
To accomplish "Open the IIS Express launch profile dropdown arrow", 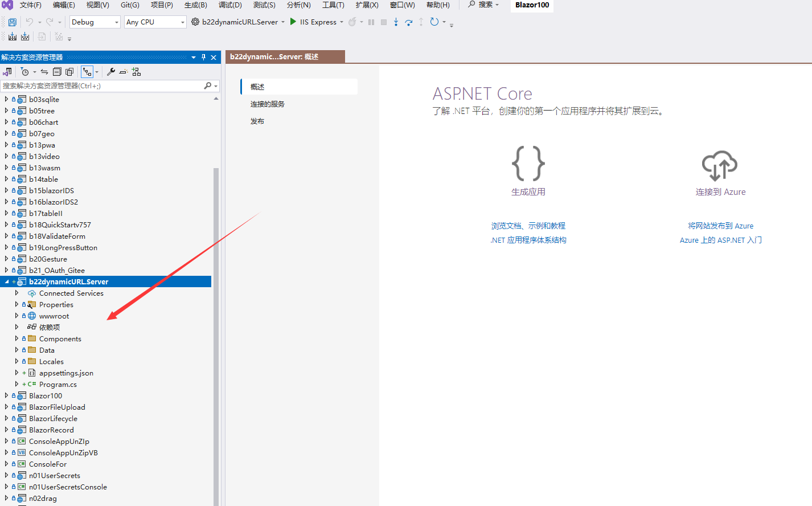I will 342,22.
